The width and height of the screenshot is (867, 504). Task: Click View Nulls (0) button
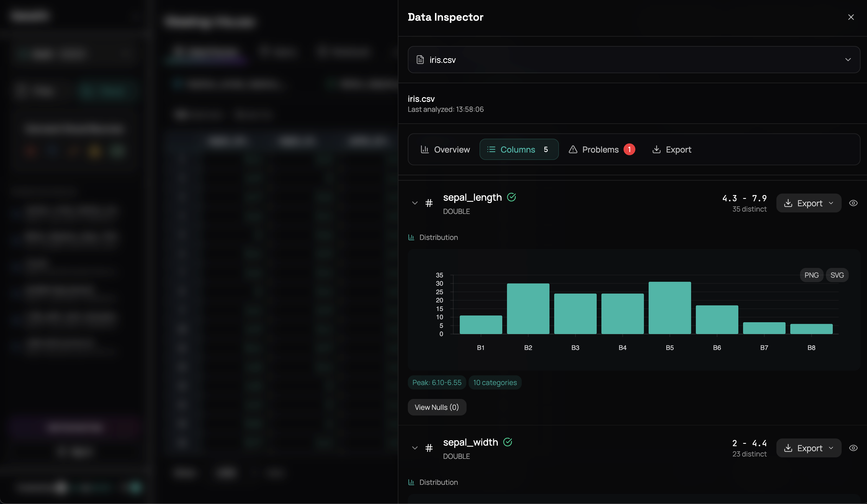tap(436, 407)
